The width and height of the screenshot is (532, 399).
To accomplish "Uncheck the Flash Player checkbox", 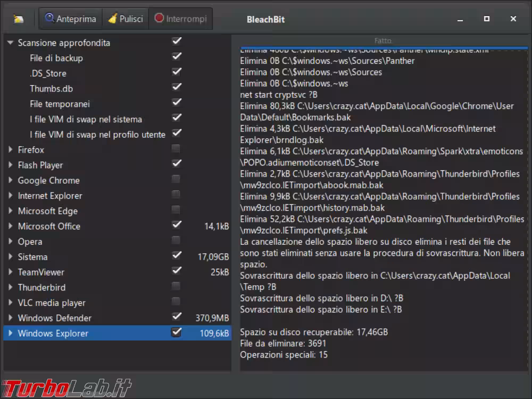I will pos(177,163).
